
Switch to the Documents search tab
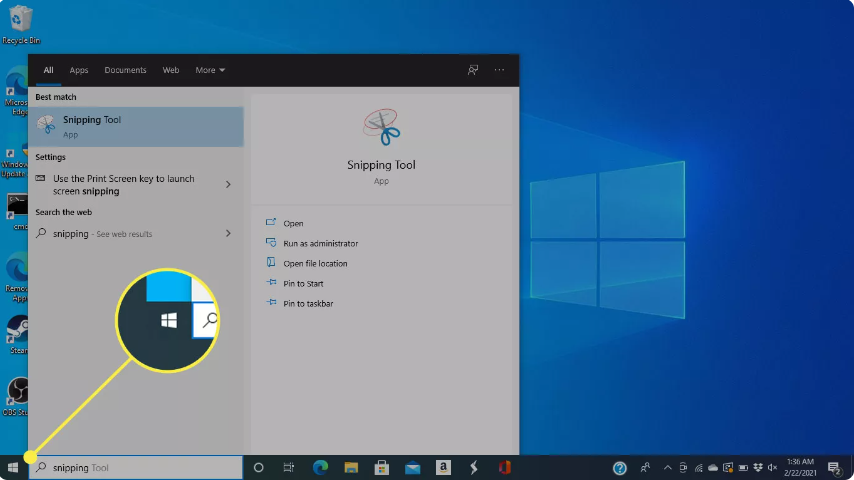(125, 70)
